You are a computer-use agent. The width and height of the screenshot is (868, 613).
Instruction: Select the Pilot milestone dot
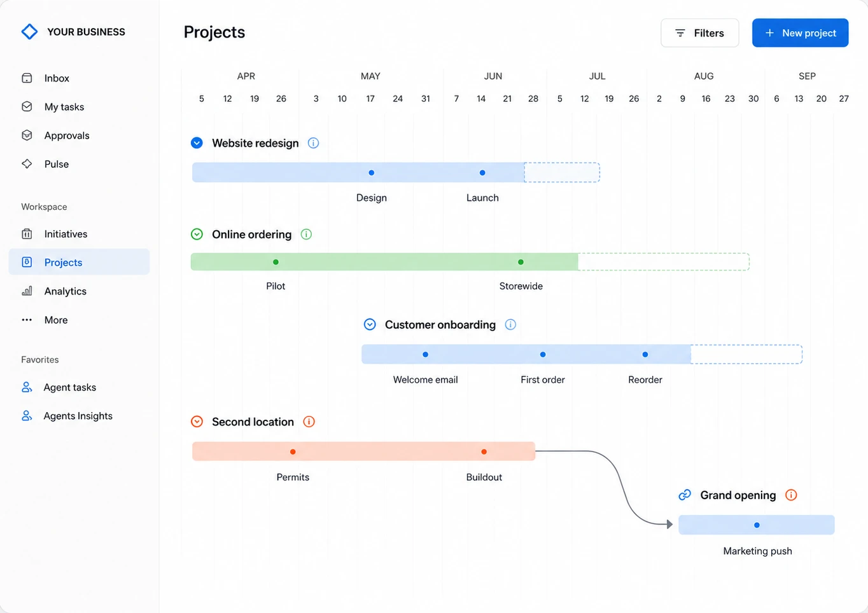(x=276, y=262)
